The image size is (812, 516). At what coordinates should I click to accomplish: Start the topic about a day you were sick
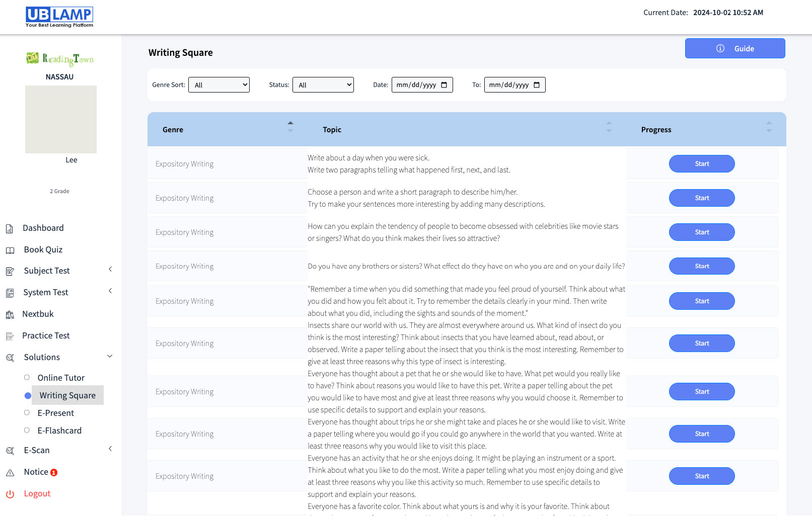coord(702,163)
